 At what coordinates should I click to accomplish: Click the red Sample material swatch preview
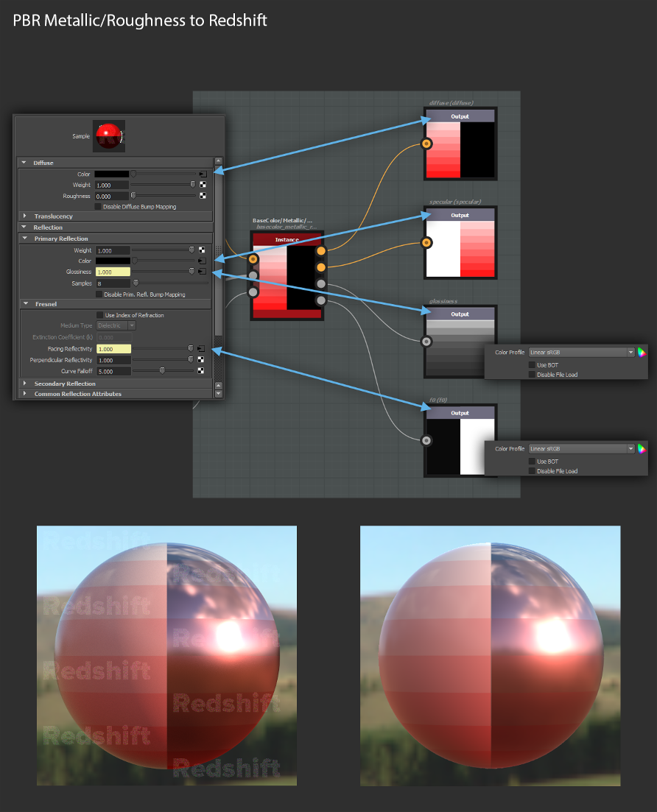pyautogui.click(x=109, y=135)
